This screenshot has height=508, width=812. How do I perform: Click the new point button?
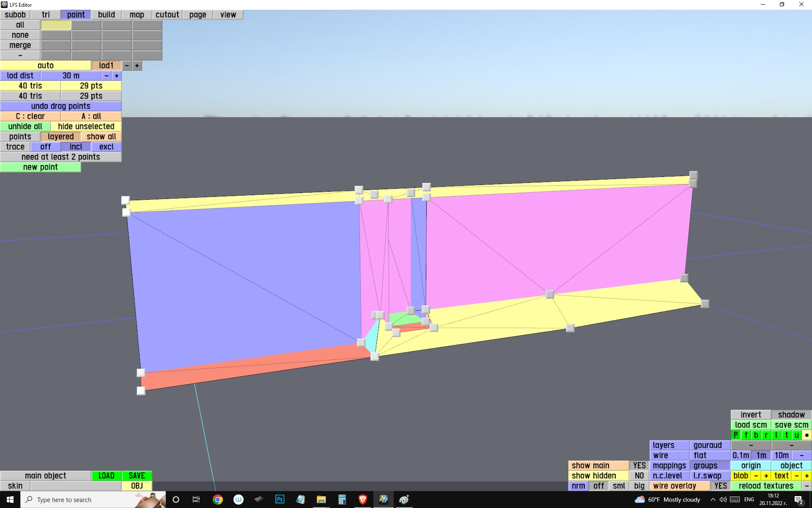click(41, 167)
